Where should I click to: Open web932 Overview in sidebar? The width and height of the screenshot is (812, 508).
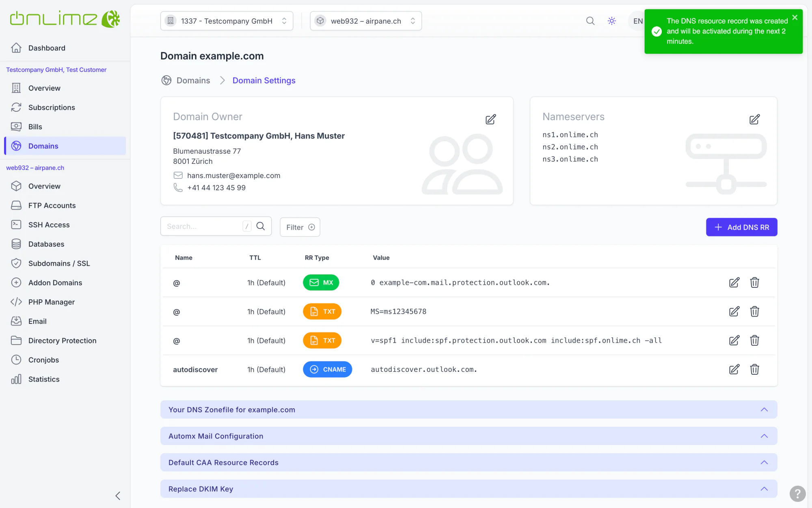[x=65, y=186]
